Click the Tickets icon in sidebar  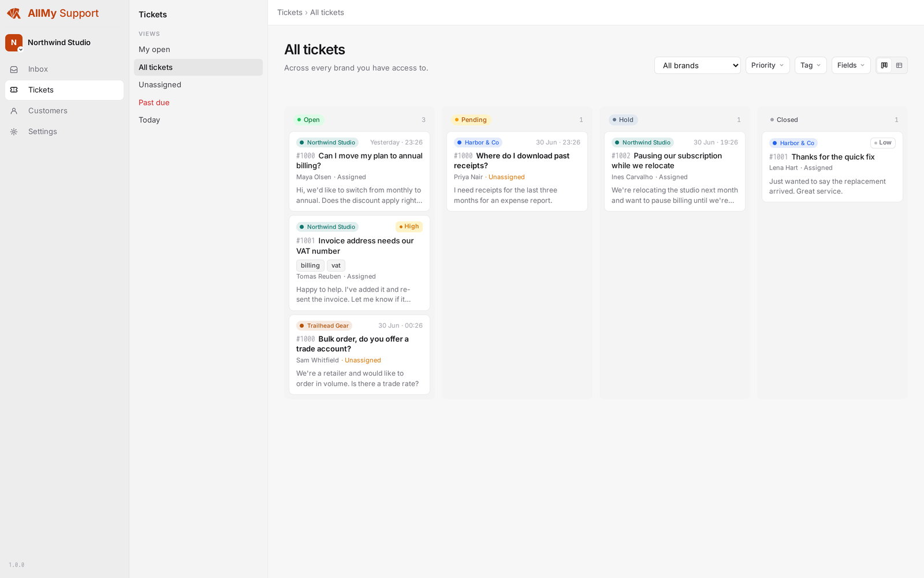click(x=14, y=90)
